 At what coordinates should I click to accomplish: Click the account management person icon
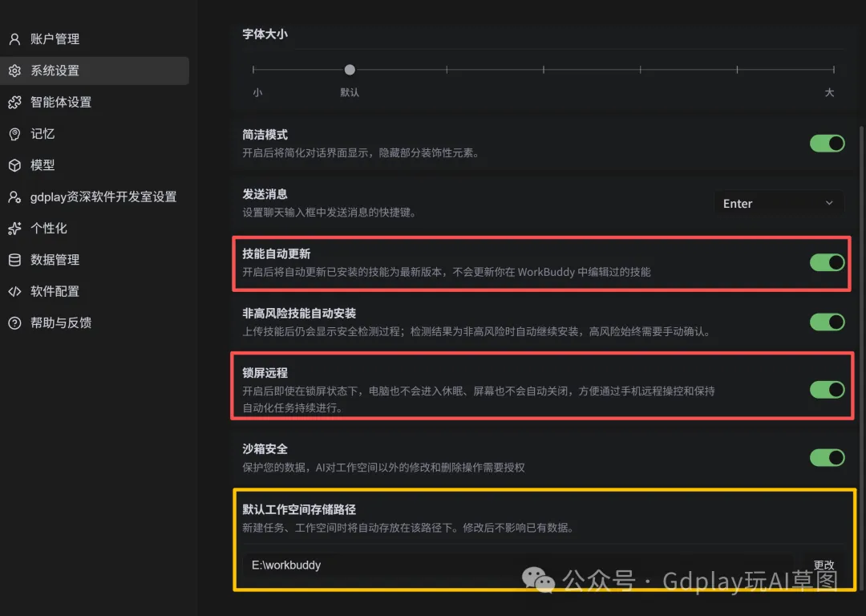tap(15, 39)
